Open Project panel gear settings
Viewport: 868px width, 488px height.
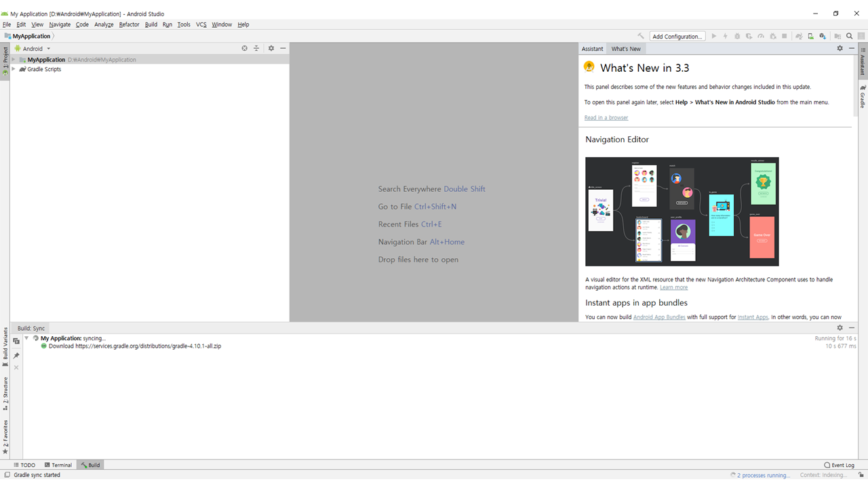tap(271, 49)
